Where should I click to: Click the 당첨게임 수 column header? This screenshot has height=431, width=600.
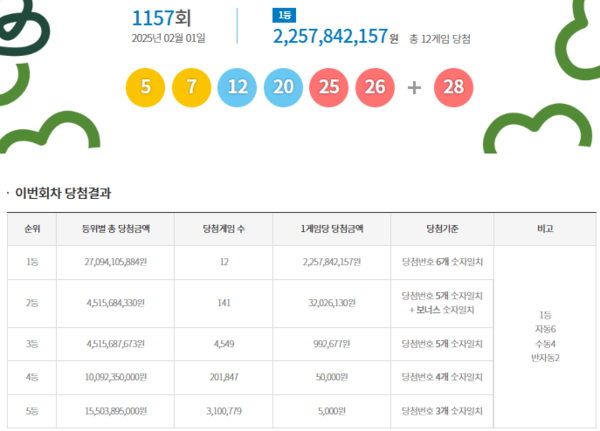224,229
